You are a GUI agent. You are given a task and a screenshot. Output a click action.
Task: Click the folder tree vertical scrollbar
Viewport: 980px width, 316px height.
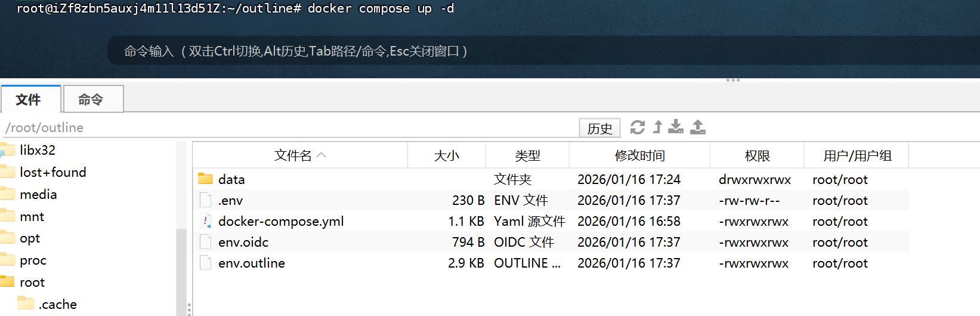pyautogui.click(x=181, y=272)
